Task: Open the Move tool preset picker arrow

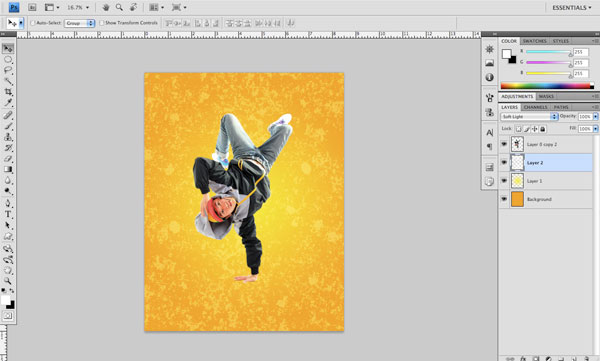Action: pos(21,23)
